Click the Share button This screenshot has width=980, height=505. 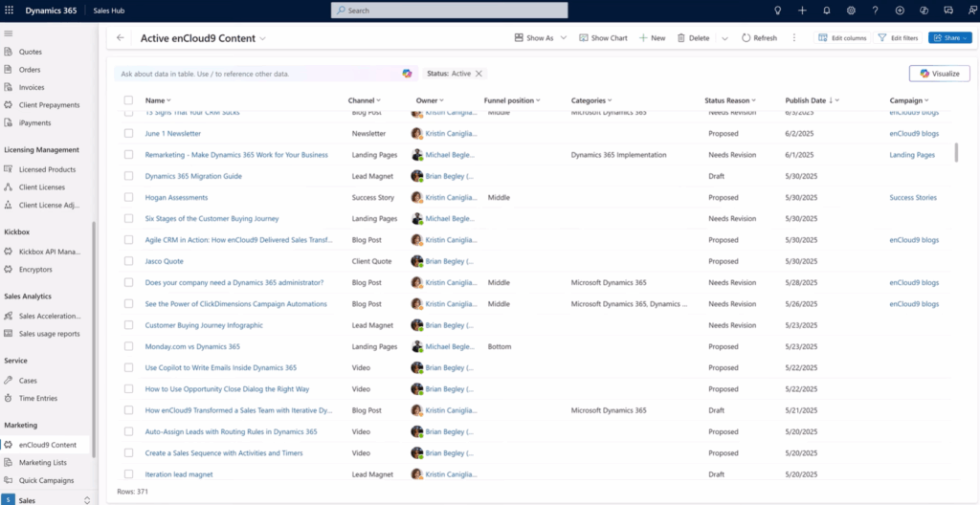[x=950, y=38]
